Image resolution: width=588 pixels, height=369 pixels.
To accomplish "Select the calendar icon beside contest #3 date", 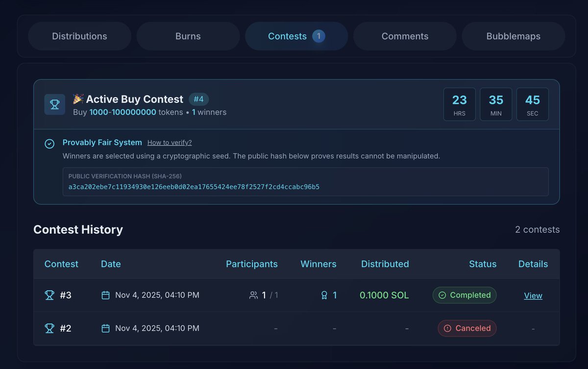I will (105, 295).
